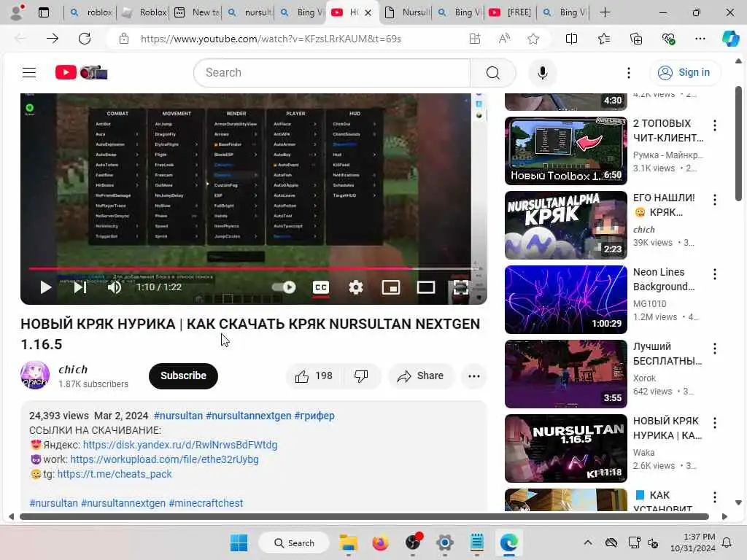Sign in to YouTube

tap(684, 72)
